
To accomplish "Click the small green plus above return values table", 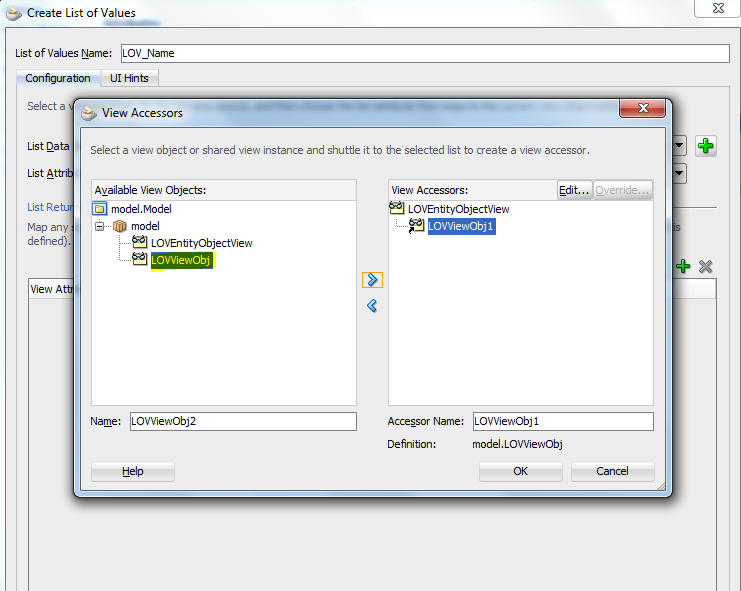I will [x=683, y=266].
